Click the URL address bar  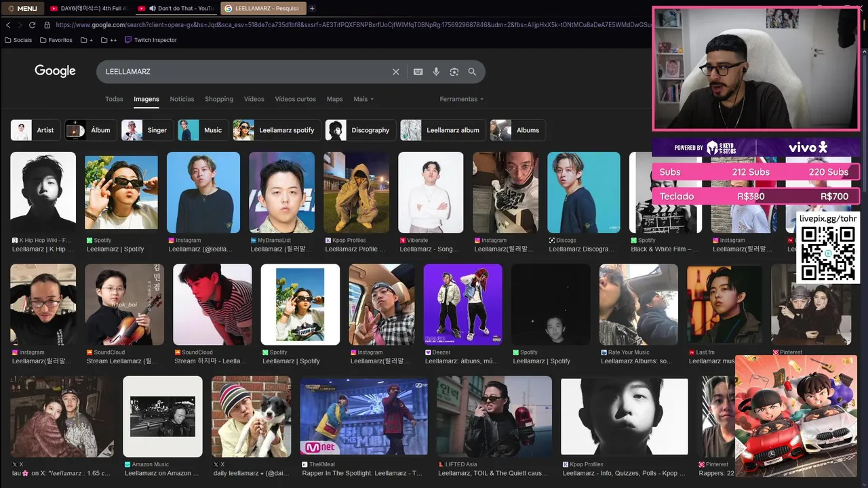(353, 25)
